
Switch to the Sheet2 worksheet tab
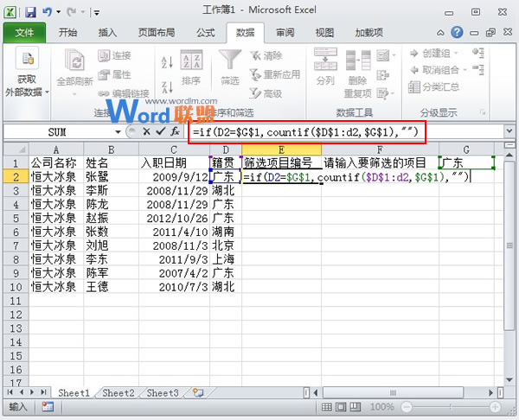click(x=119, y=393)
